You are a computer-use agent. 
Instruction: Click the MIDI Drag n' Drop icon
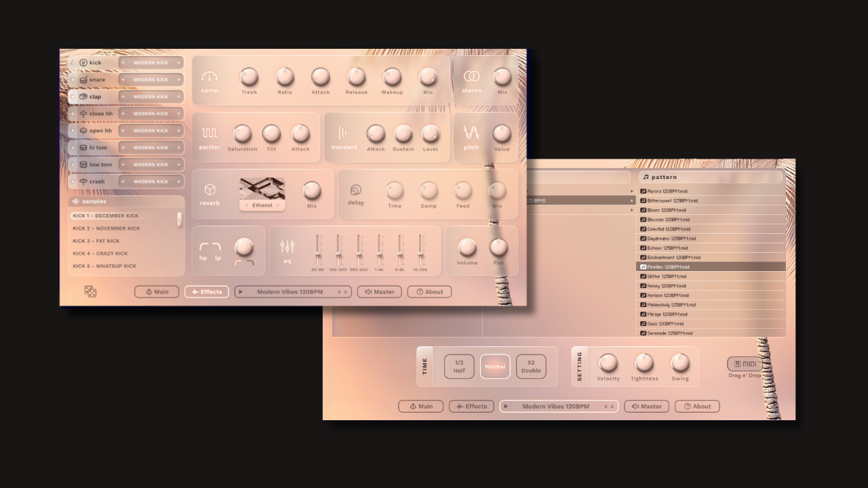(745, 364)
